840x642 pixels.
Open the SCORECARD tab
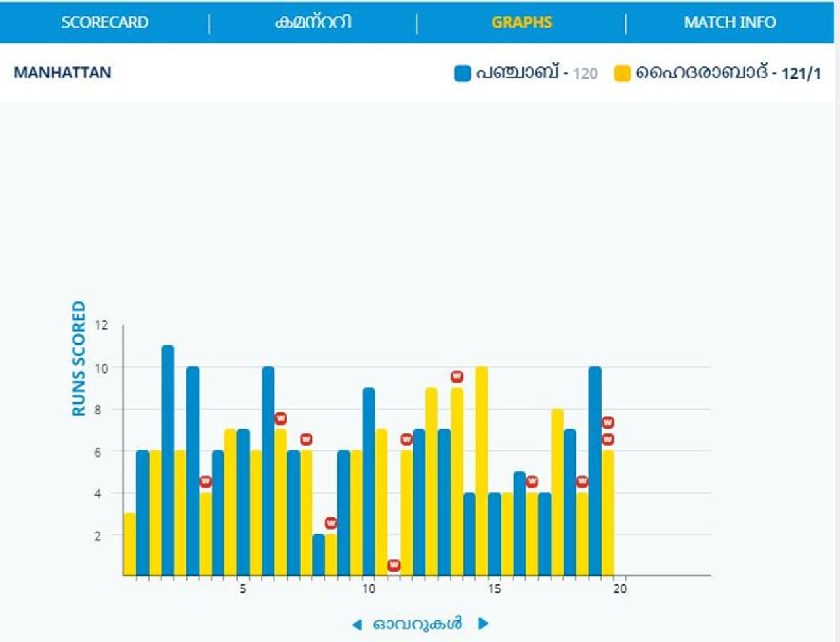104,22
